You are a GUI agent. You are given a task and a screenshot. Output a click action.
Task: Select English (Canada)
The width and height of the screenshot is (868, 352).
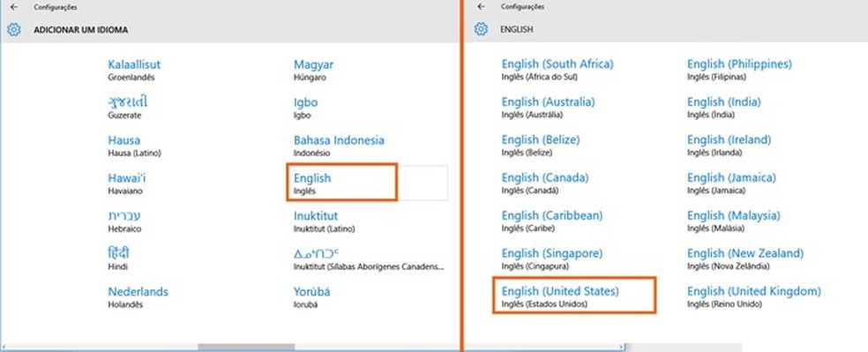click(x=545, y=184)
